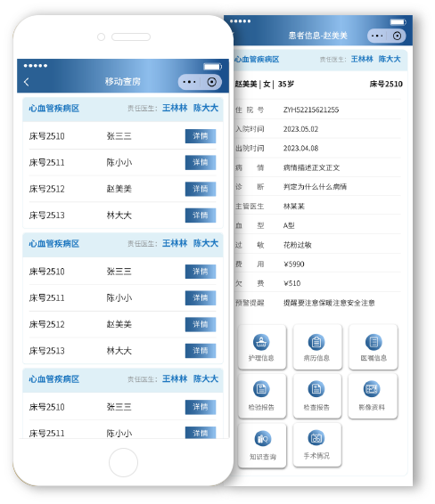The height and width of the screenshot is (504, 435).
Task: Click 详情 for 赵美美 in second ward group
Action: click(x=201, y=324)
